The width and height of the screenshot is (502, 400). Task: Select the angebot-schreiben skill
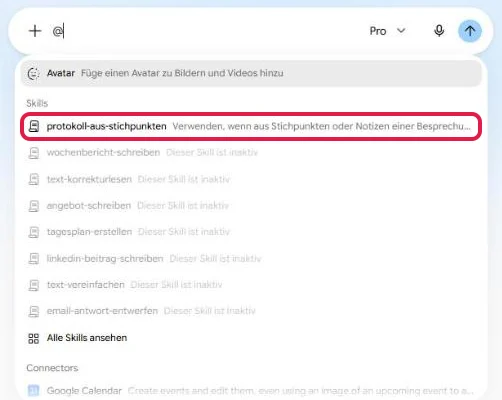(x=251, y=206)
